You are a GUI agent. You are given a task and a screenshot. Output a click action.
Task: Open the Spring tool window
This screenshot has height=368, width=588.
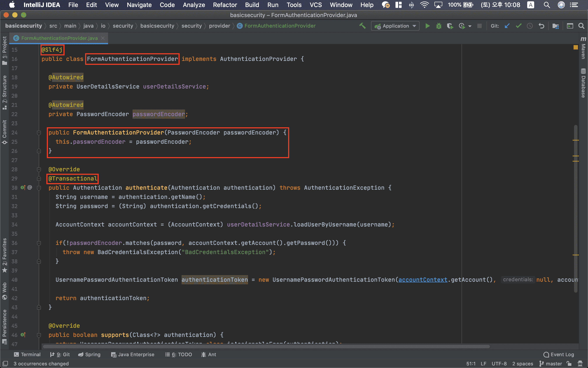click(x=89, y=354)
